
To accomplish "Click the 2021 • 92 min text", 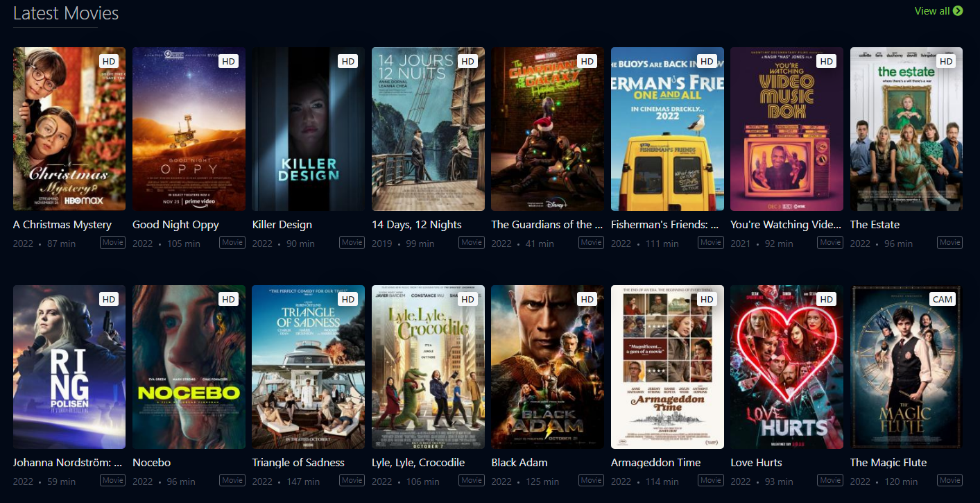I will click(762, 244).
